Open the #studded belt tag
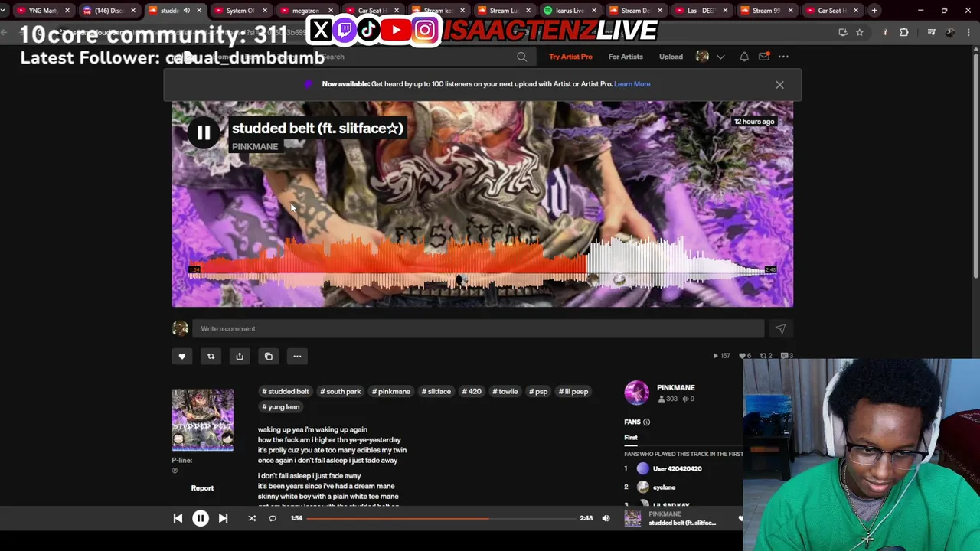 coord(286,391)
